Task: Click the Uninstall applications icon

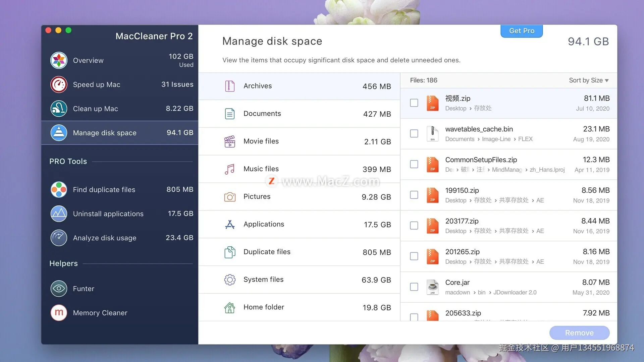Action: pyautogui.click(x=59, y=214)
